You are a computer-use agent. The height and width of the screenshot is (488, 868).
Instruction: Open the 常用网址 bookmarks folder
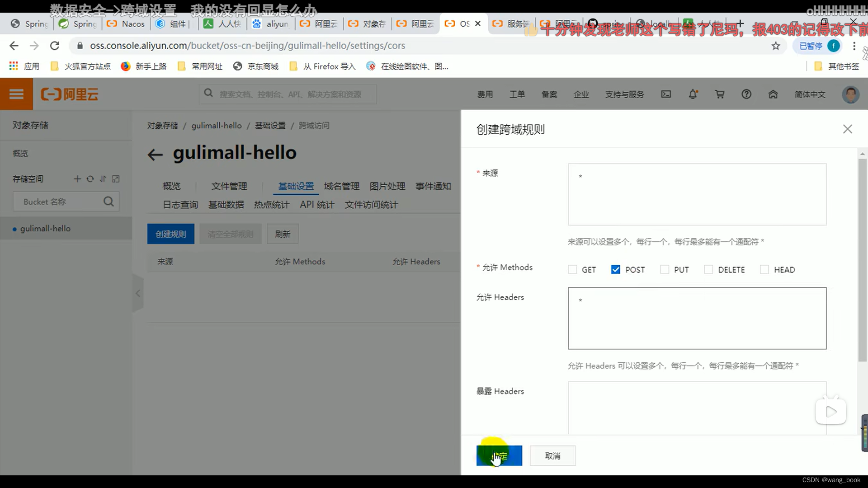pos(200,66)
